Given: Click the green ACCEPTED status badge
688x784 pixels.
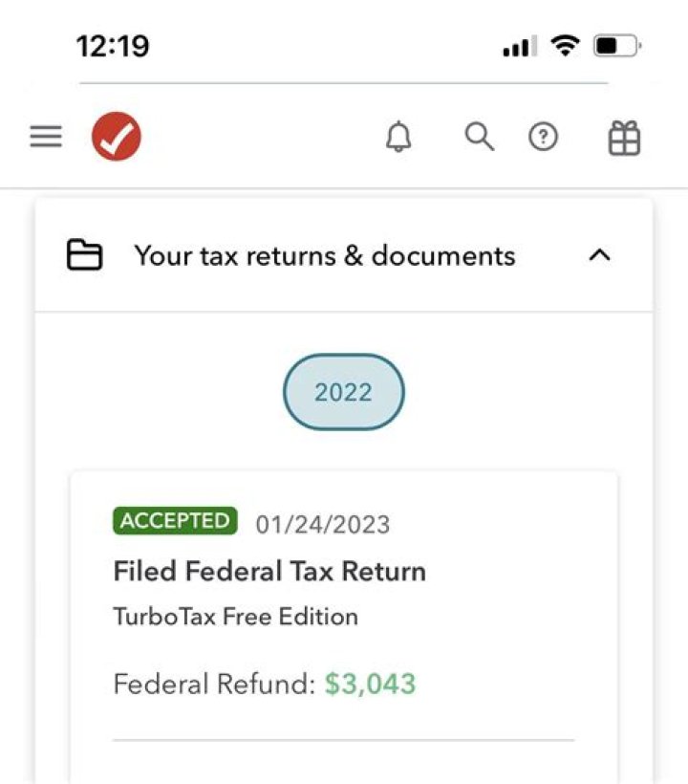Looking at the screenshot, I should click(x=176, y=520).
